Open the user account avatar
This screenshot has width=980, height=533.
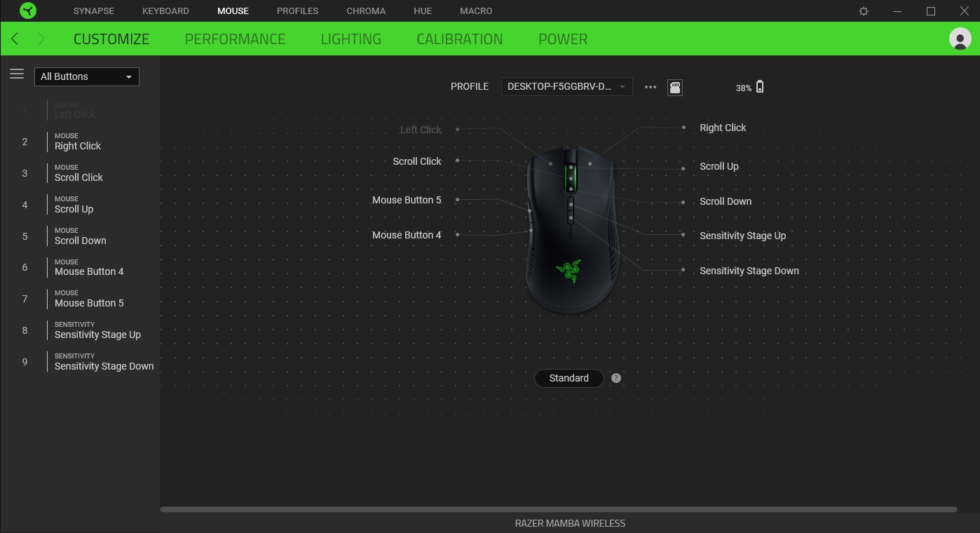coord(960,39)
